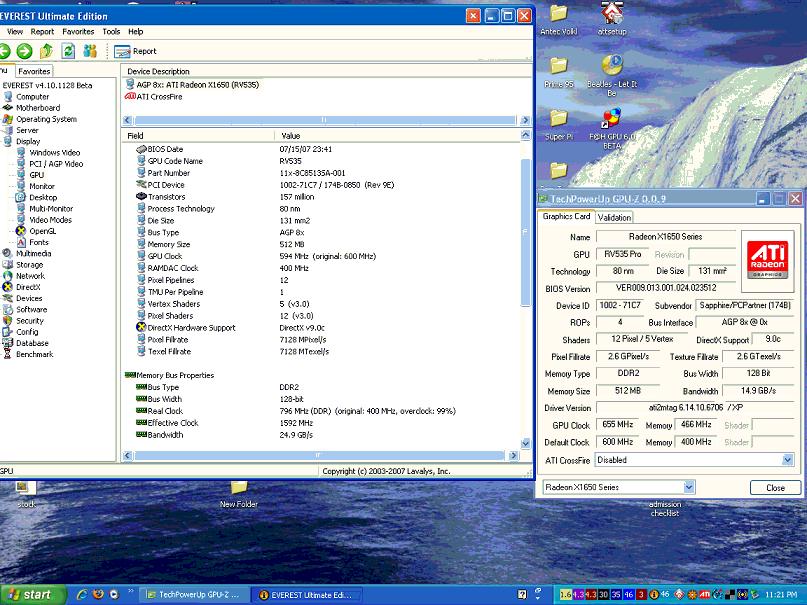Select Video Modes in the tree
This screenshot has width=807, height=605.
pos(50,220)
